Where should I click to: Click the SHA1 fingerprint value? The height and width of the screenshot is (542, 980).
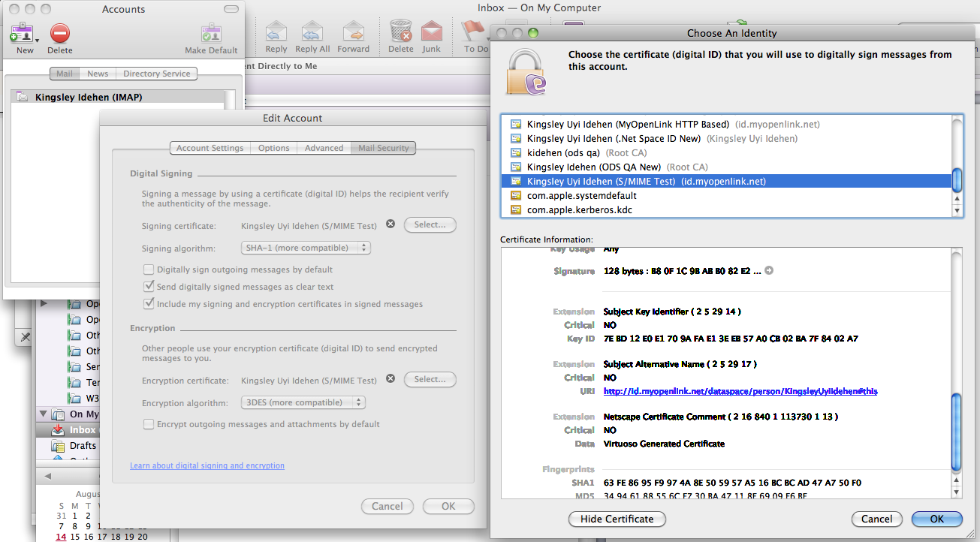732,483
